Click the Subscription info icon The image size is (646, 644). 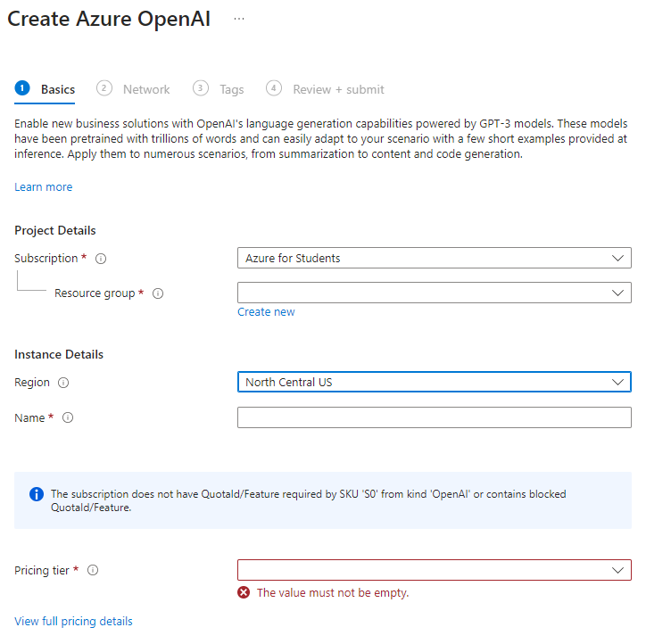pos(101,259)
